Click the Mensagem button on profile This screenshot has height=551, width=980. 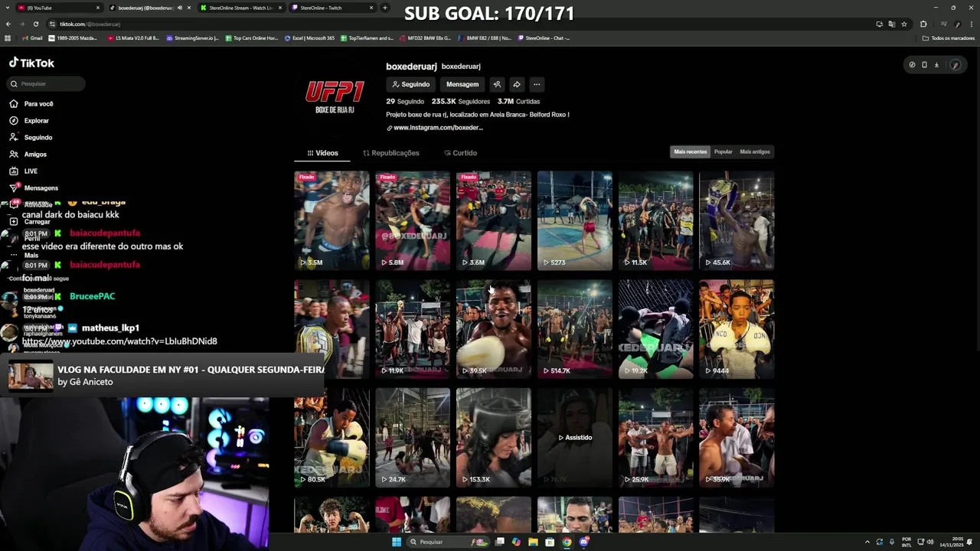point(462,84)
